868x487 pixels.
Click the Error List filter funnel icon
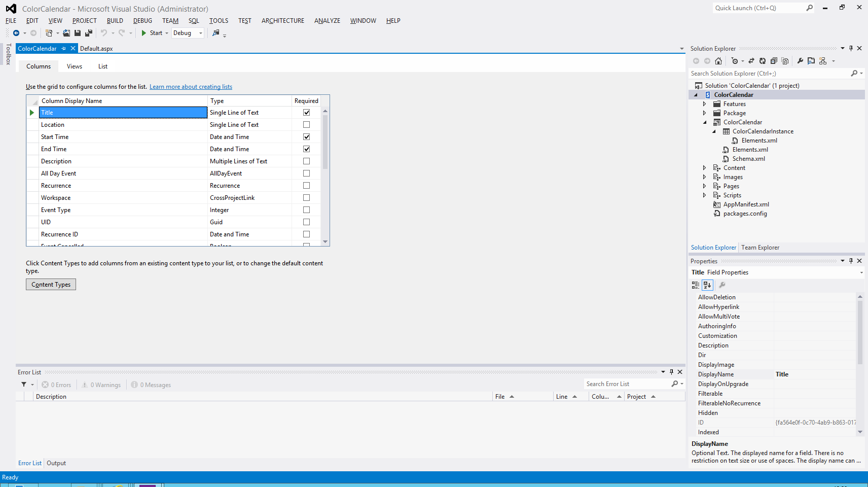pyautogui.click(x=24, y=385)
